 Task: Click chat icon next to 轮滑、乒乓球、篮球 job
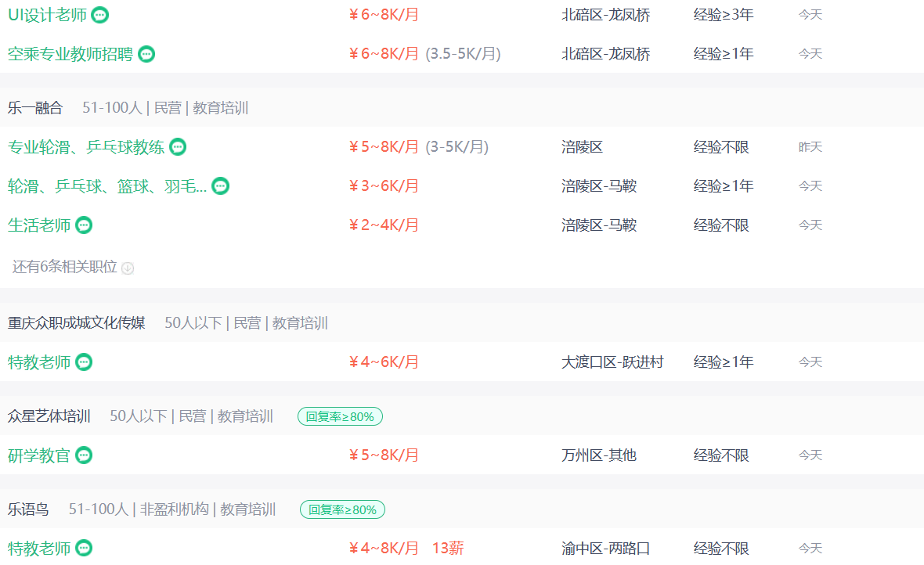221,186
